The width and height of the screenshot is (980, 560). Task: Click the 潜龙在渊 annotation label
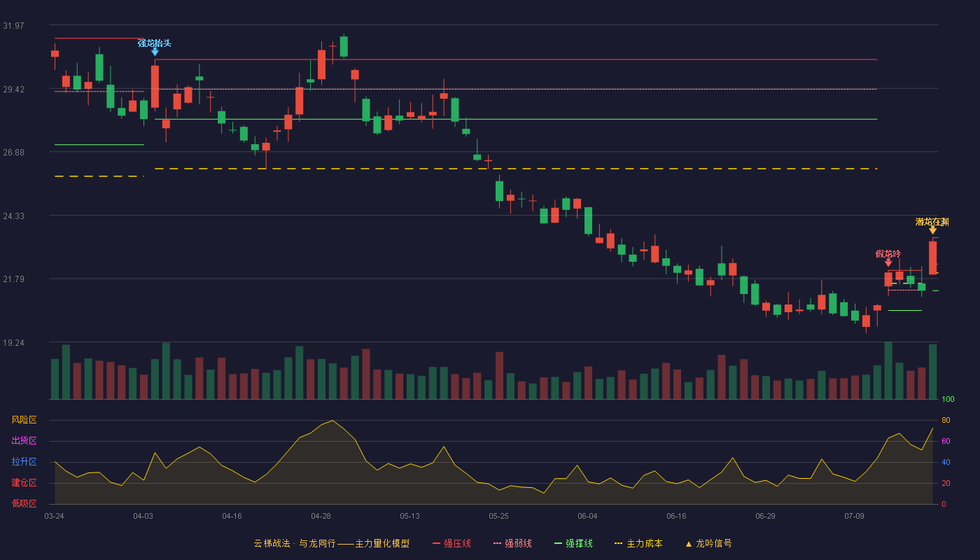tap(932, 221)
